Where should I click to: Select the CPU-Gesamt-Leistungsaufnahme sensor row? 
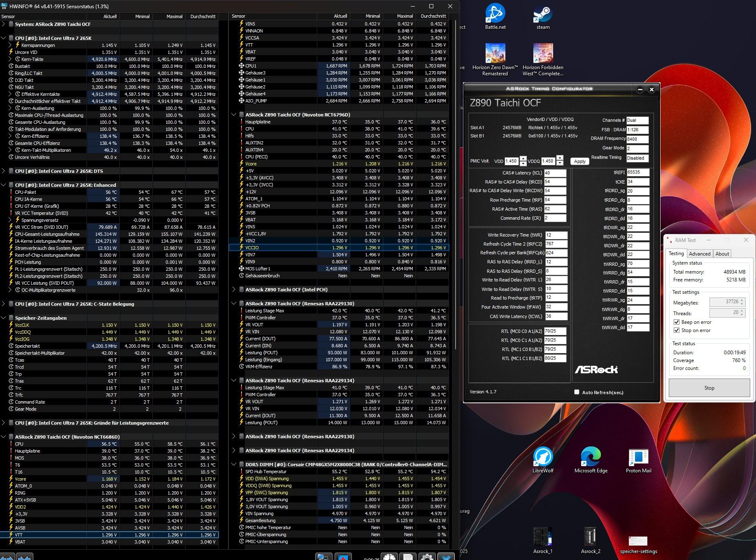tap(109, 234)
